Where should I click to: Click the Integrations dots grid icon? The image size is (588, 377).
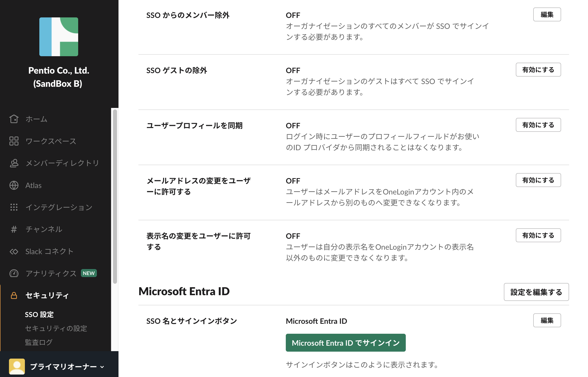click(14, 207)
